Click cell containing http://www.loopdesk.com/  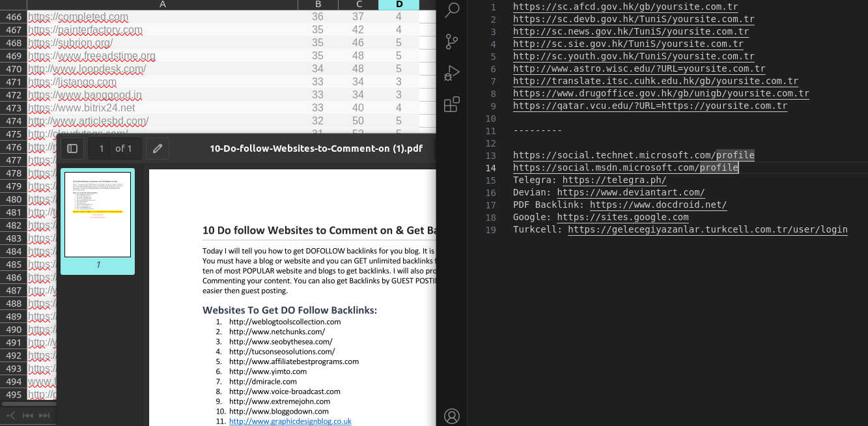pyautogui.click(x=162, y=69)
